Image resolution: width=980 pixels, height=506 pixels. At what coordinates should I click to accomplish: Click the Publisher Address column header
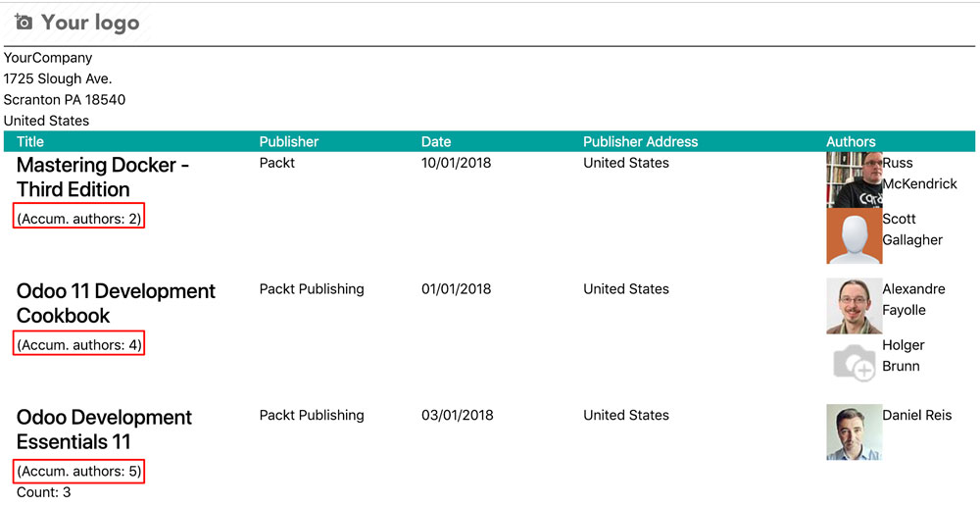pyautogui.click(x=640, y=142)
